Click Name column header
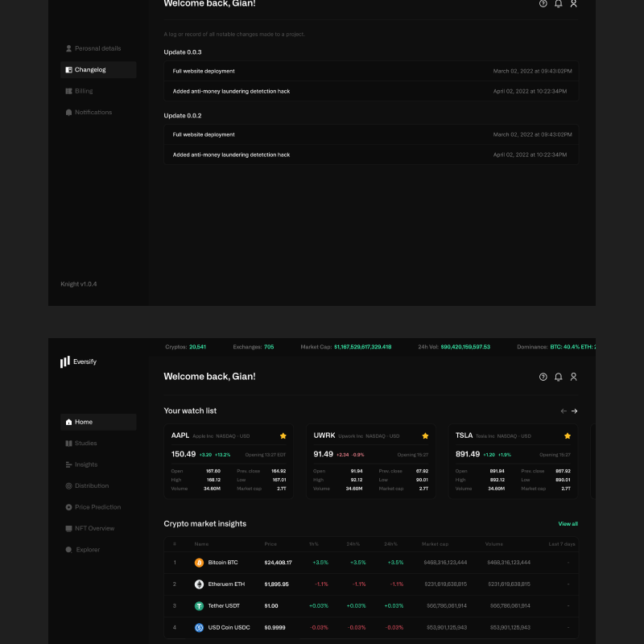Viewport: 644px width, 644px height. pyautogui.click(x=201, y=544)
